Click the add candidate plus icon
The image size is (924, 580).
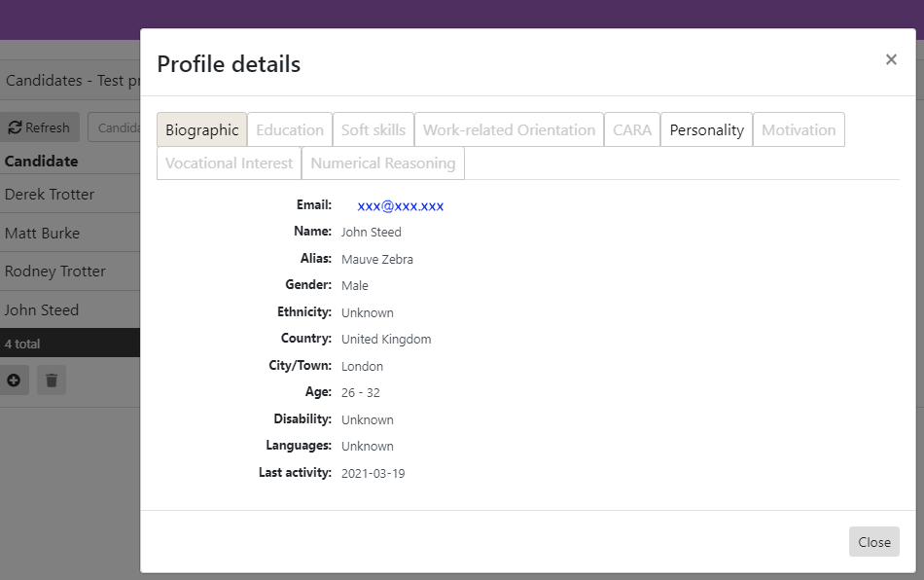[x=15, y=380]
